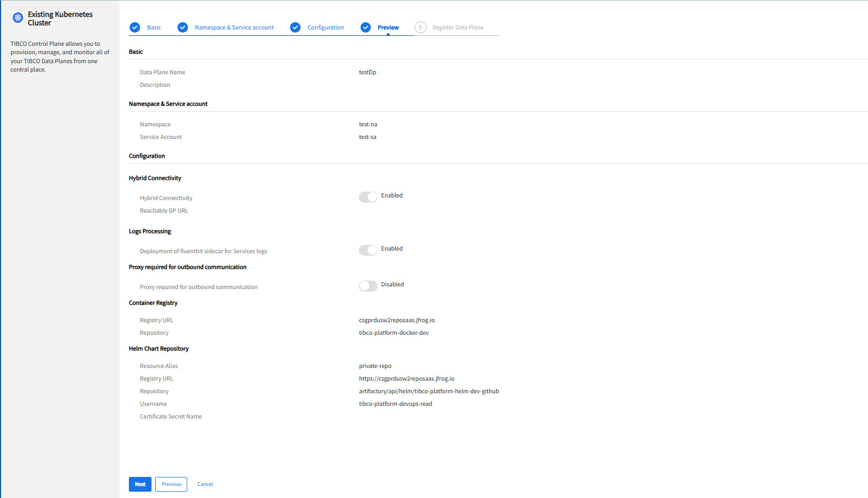This screenshot has height=498, width=868.
Task: Click the Existing Kubernetes Cluster title
Action: [x=60, y=18]
